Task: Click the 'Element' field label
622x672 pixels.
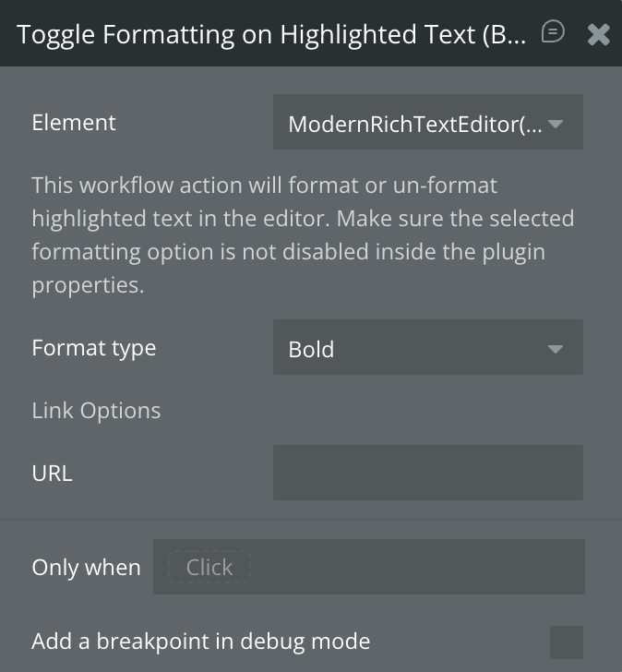Action: click(74, 122)
